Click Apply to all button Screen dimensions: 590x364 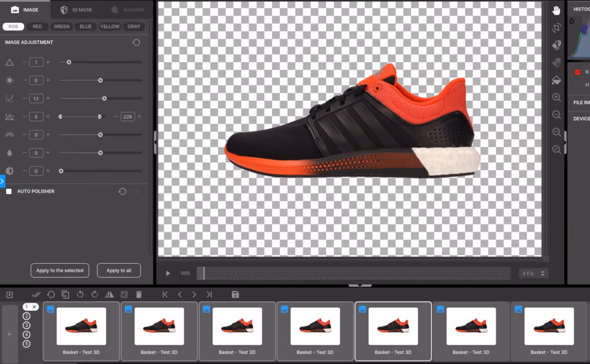tap(119, 270)
